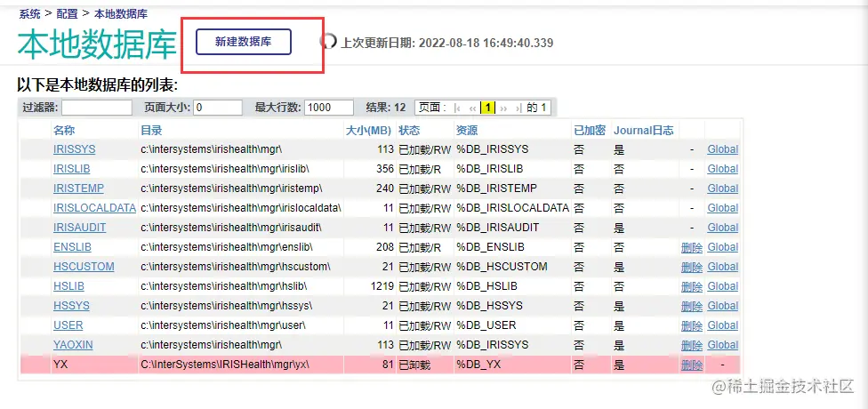The image size is (868, 409).
Task: Open Global link for IRISTEMP row
Action: pos(723,188)
